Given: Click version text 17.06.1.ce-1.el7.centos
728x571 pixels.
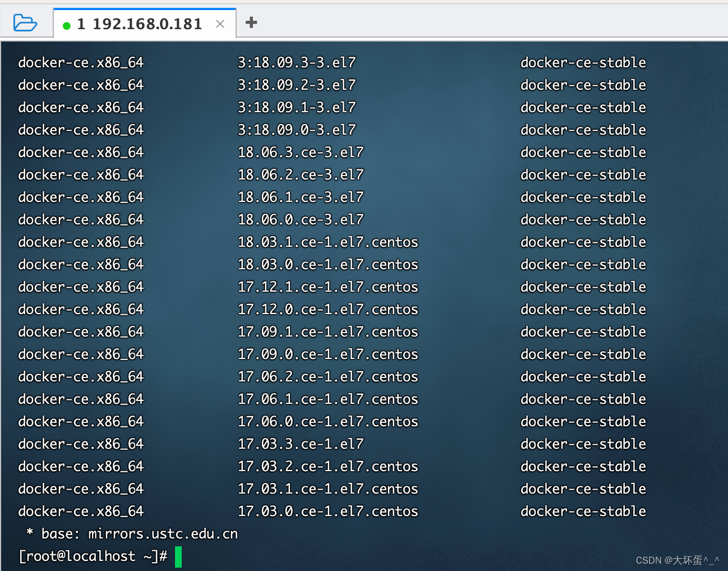Looking at the screenshot, I should [328, 399].
